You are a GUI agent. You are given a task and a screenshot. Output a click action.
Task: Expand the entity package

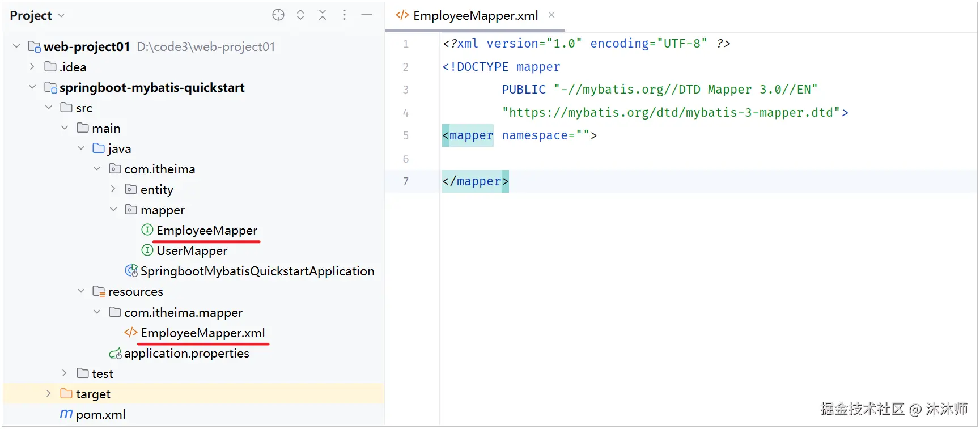[x=113, y=189]
